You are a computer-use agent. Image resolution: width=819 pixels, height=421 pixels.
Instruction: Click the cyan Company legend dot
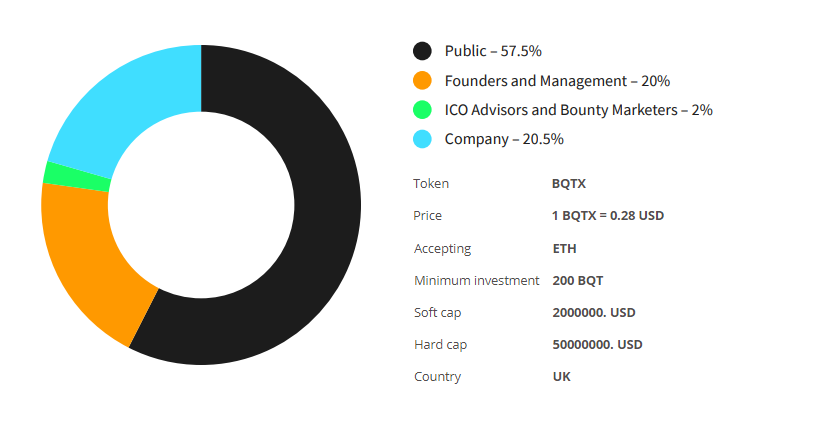[422, 139]
